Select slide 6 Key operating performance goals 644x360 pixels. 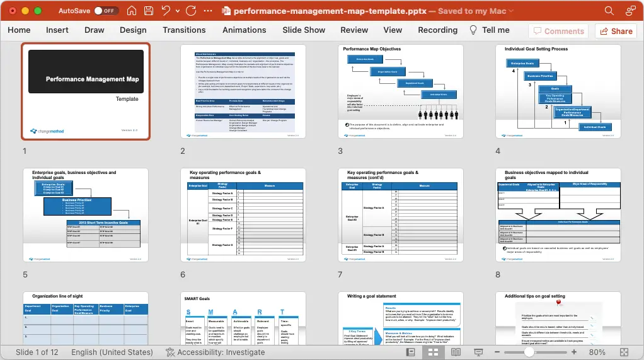coord(243,215)
